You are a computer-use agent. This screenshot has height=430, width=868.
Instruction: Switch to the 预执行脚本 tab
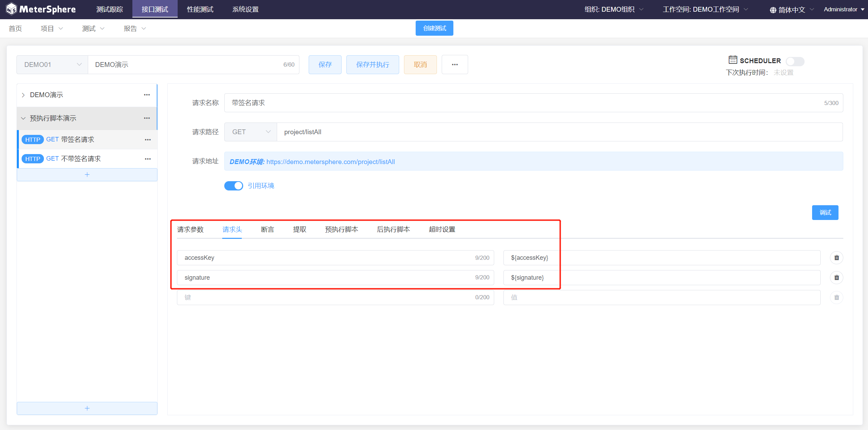(341, 229)
